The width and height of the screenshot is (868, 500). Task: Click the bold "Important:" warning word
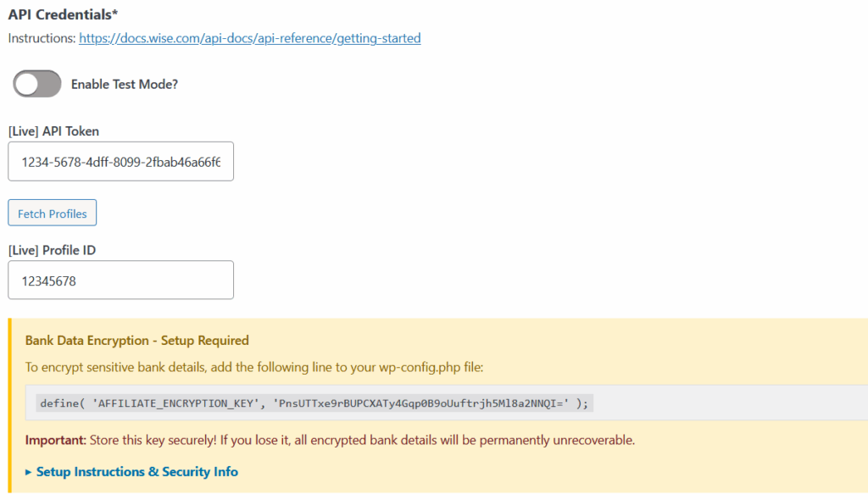55,440
